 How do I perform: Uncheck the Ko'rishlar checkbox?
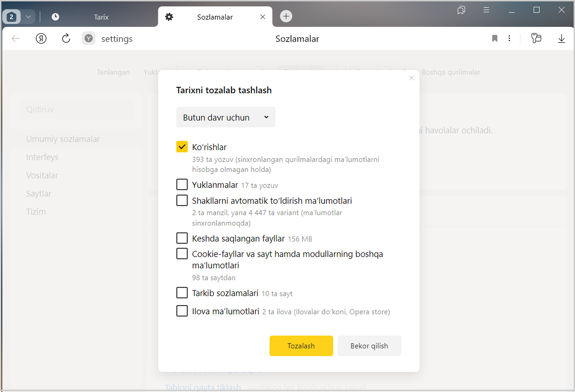[x=182, y=147]
